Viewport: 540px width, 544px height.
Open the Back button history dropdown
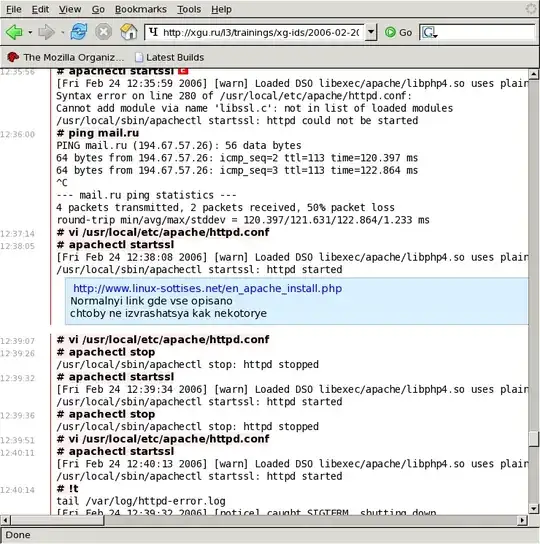click(31, 33)
